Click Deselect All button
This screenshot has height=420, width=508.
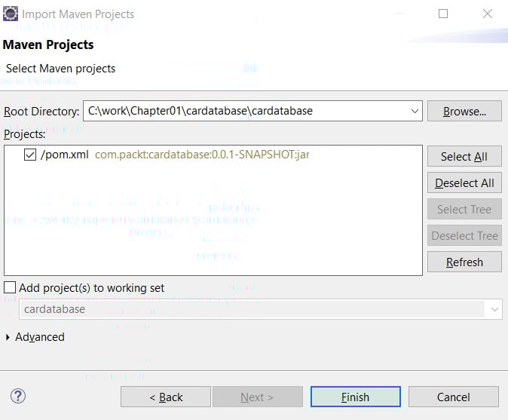coord(464,182)
